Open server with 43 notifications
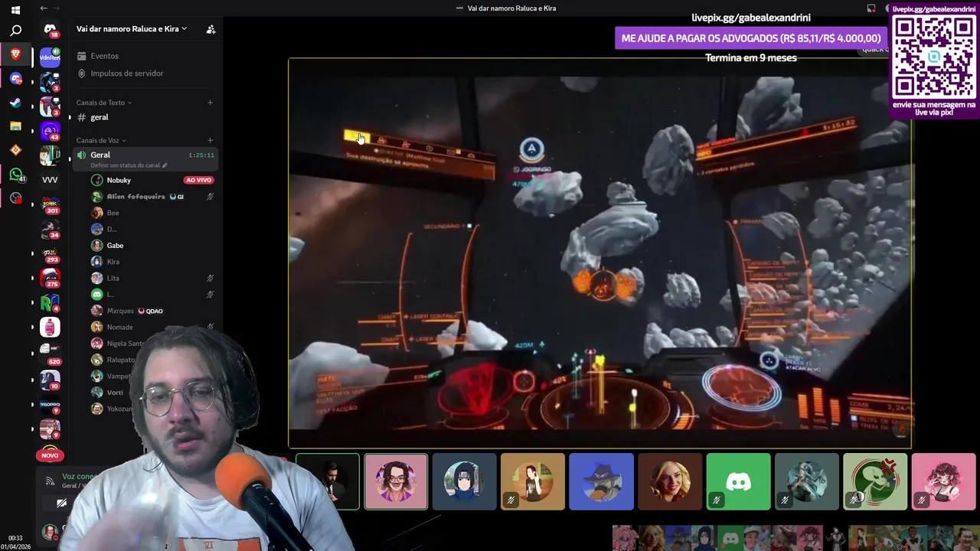This screenshot has width=980, height=551. (50, 131)
